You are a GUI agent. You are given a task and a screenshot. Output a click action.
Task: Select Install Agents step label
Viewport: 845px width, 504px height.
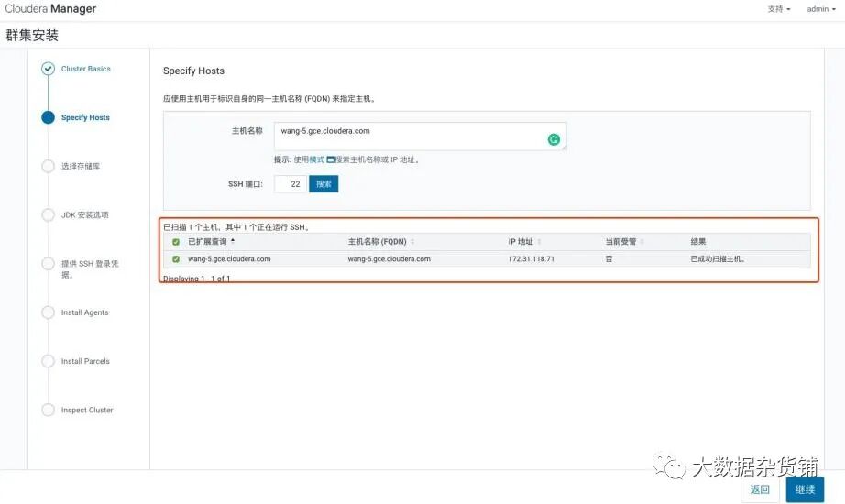(84, 312)
